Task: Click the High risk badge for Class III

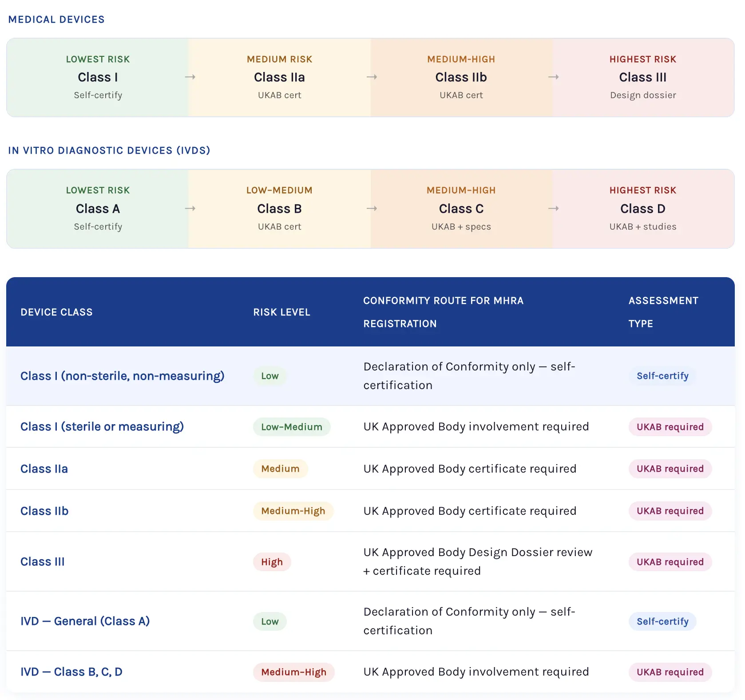Action: [272, 562]
